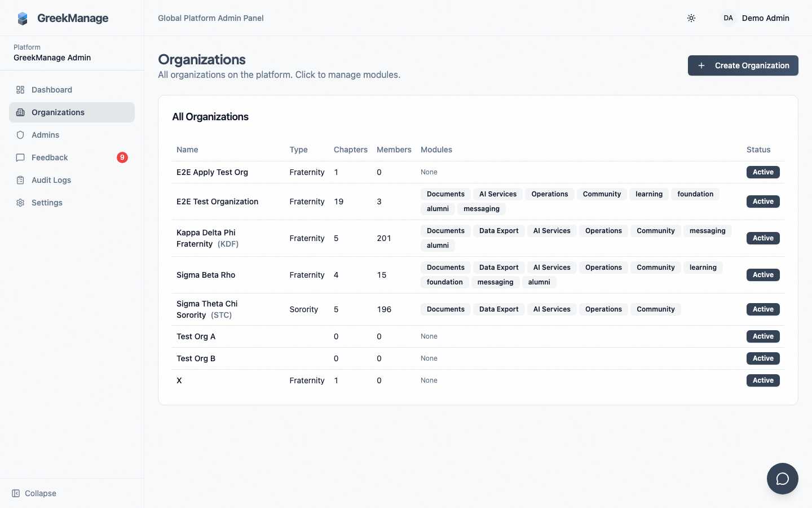Open Sigma Theta Chi Sorority organization
Screen dimensions: 812x508
pyautogui.click(x=478, y=309)
